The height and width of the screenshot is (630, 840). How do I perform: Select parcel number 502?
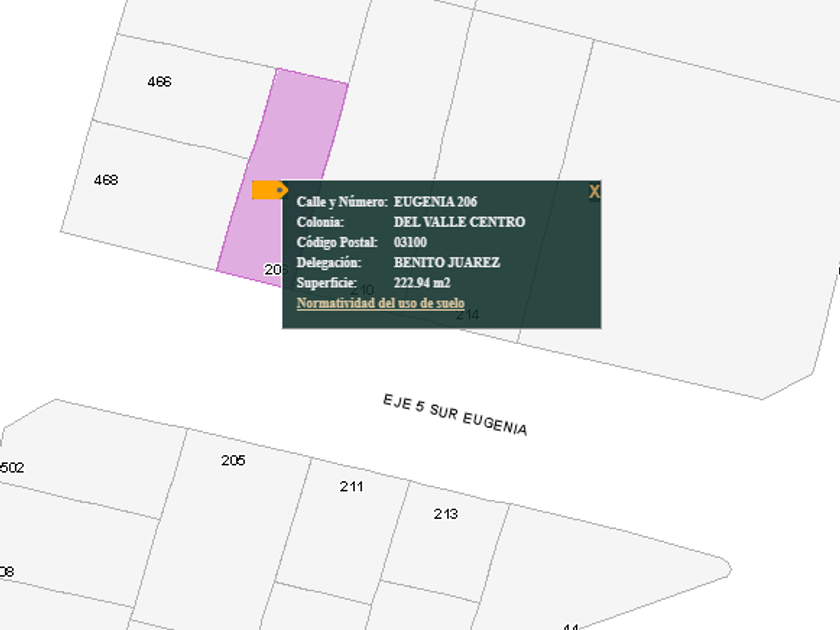[12, 468]
